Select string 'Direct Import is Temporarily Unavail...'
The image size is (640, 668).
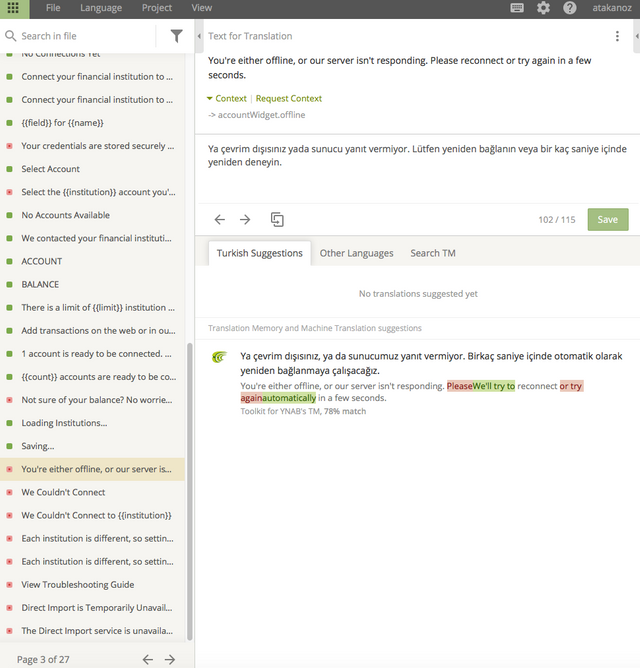coord(92,608)
